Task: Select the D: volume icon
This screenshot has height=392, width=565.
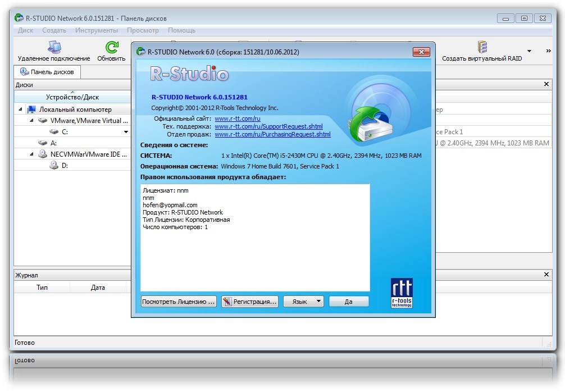Action: pos(54,166)
